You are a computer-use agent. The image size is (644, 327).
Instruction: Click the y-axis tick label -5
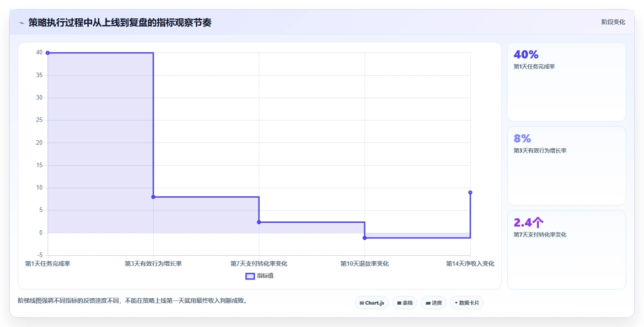tap(39, 255)
